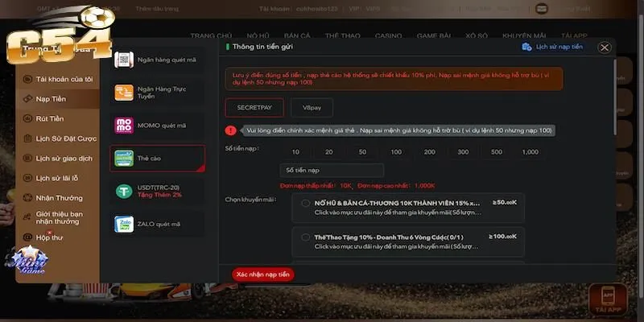The height and width of the screenshot is (322, 644).
Task: Open Rút Tiền in the sidebar menu
Action: [x=50, y=118]
